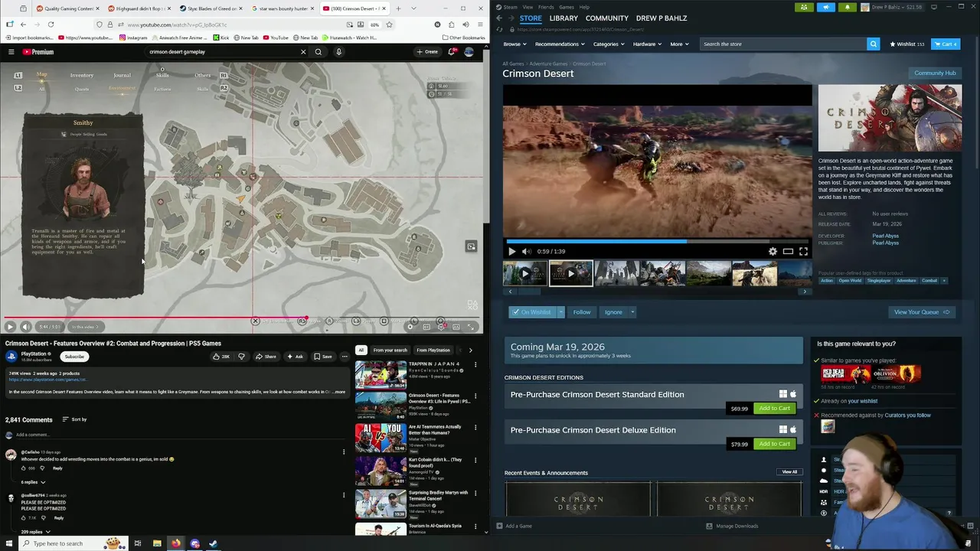Click Steam store search magnifier button
The width and height of the screenshot is (980, 551).
[873, 44]
